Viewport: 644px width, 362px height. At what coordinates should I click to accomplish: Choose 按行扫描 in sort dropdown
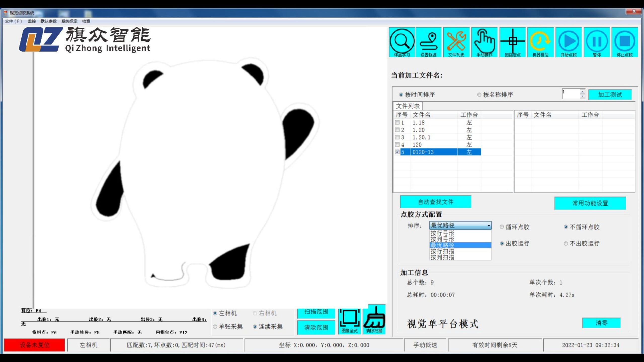point(460,251)
